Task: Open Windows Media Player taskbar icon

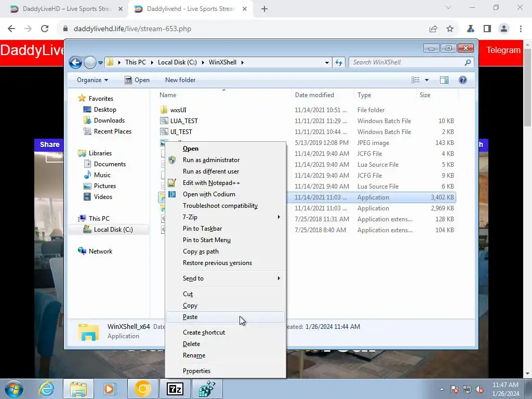Action: click(x=110, y=389)
